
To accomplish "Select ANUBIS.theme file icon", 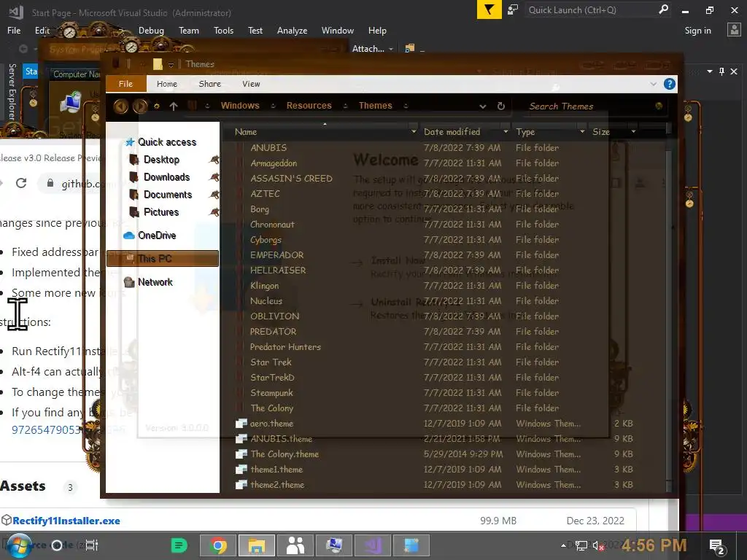I will point(241,438).
